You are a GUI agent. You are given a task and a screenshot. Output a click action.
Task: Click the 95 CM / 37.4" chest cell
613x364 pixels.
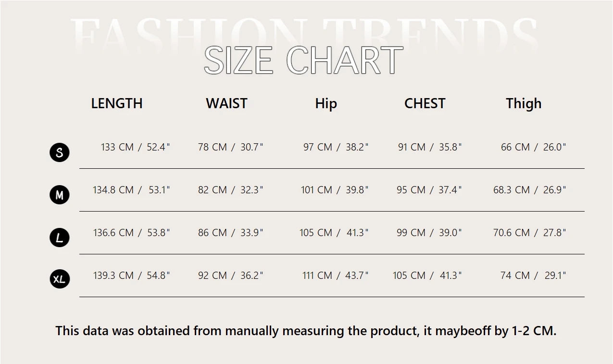(x=429, y=190)
